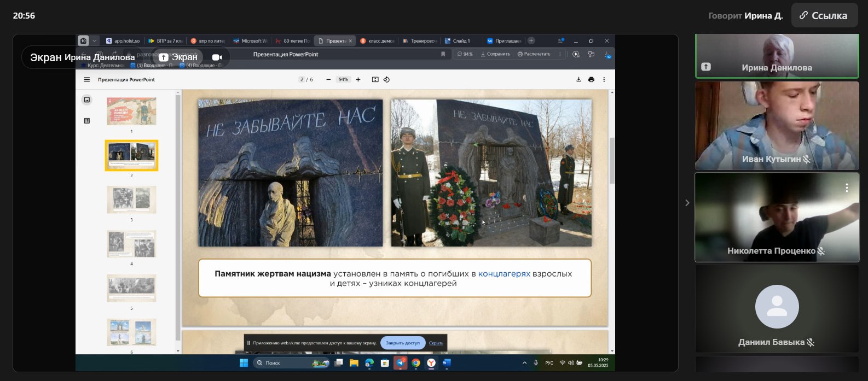Click the Поиск taskbar search box
868x381 pixels.
tap(292, 363)
